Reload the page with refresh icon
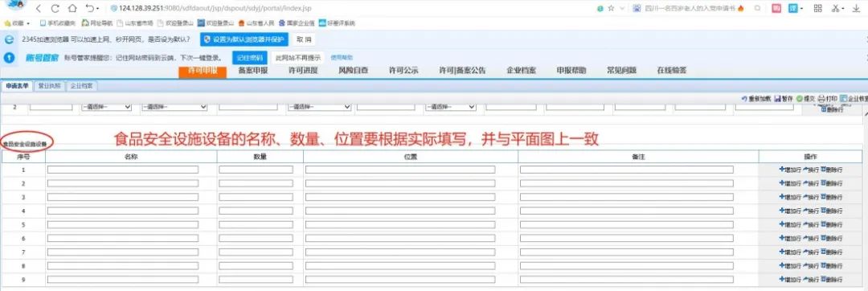The height and width of the screenshot is (291, 868). (x=55, y=8)
